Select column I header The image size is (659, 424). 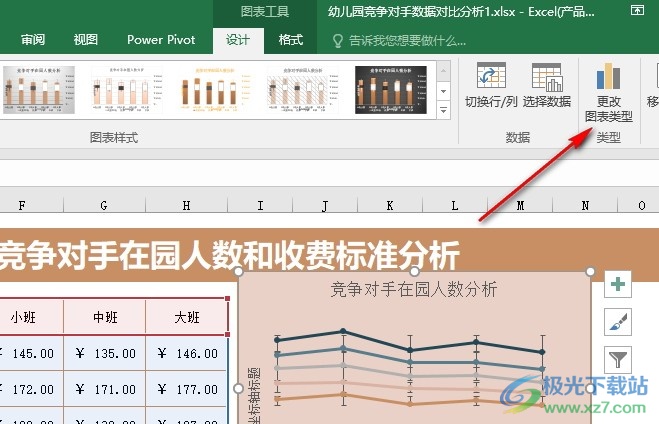coord(260,205)
